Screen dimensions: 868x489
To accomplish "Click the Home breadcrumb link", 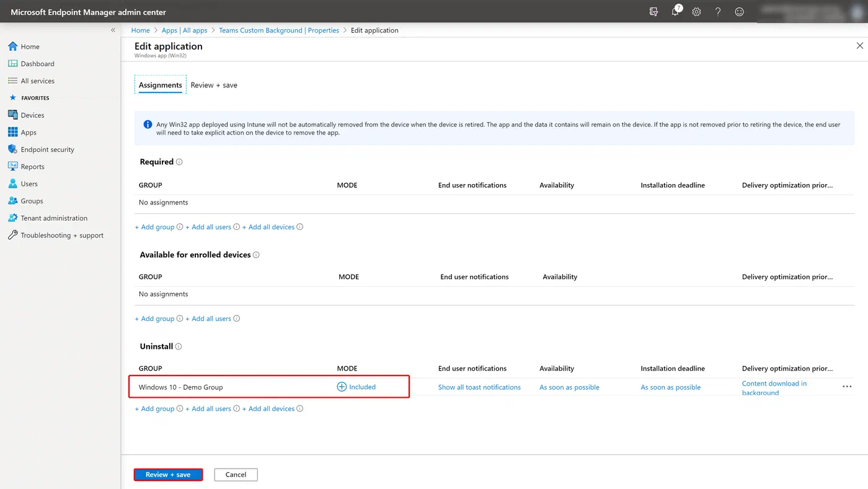I will click(x=140, y=30).
